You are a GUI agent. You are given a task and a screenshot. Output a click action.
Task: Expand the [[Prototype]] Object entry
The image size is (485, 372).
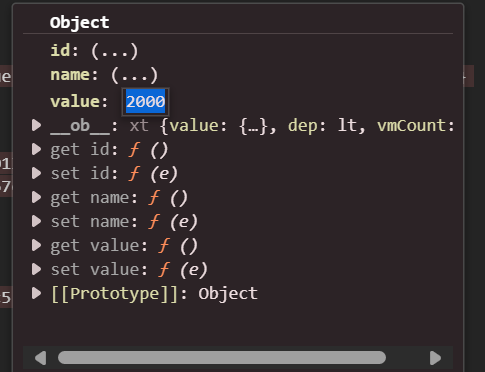tap(36, 293)
